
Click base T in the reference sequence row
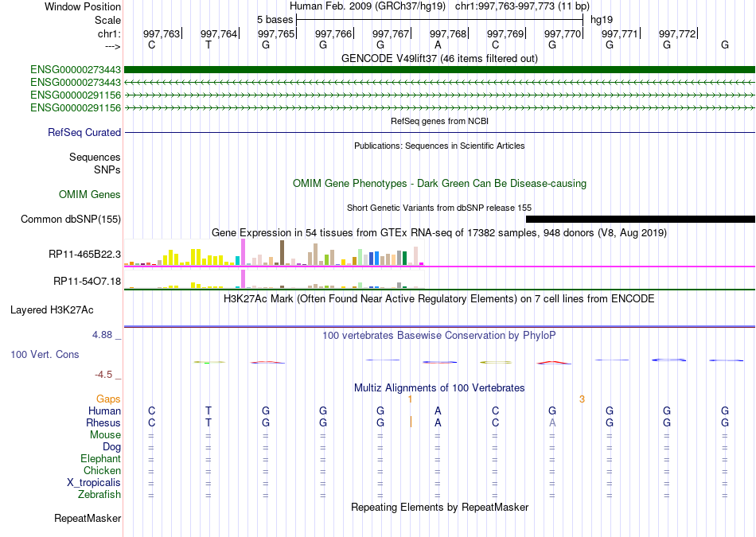click(x=208, y=45)
